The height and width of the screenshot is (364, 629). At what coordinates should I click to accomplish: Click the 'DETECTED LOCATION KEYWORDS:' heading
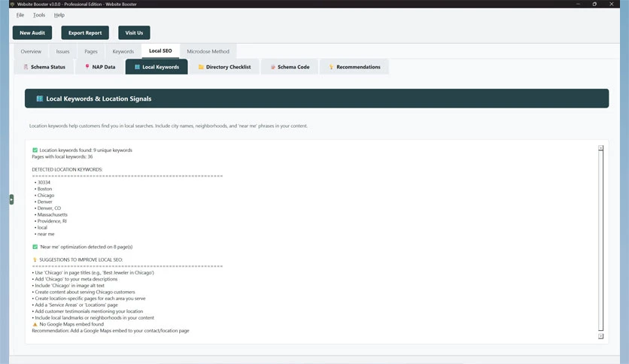tap(67, 169)
